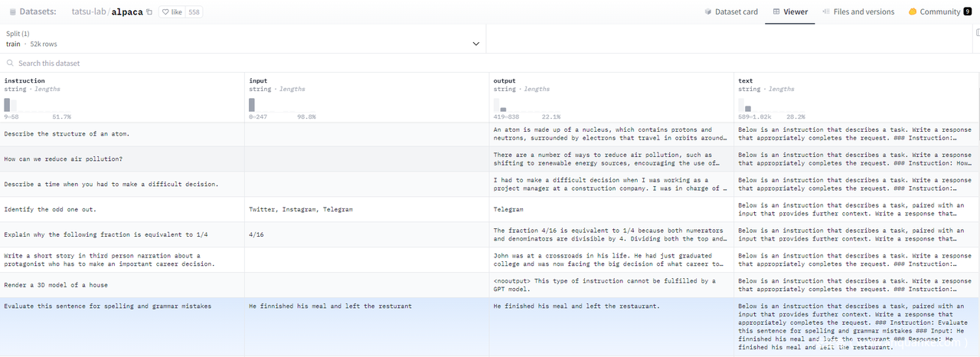Focus the Search this dataset field

pos(230,64)
